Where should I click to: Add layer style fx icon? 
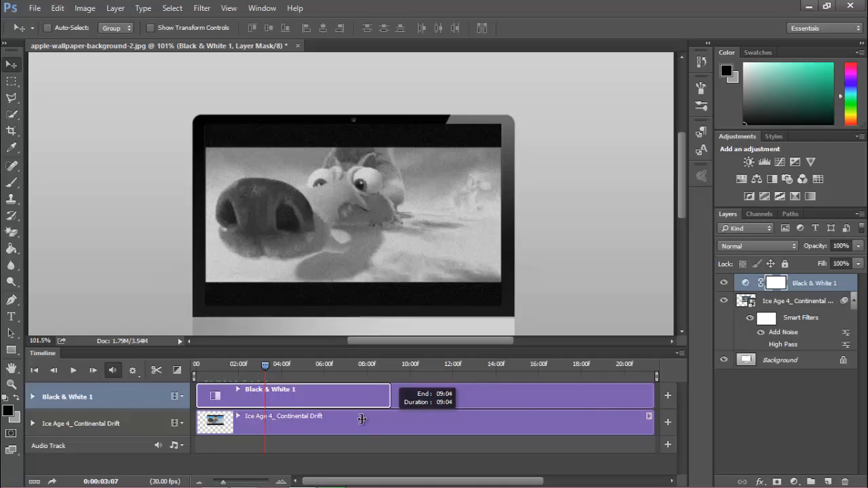[759, 481]
